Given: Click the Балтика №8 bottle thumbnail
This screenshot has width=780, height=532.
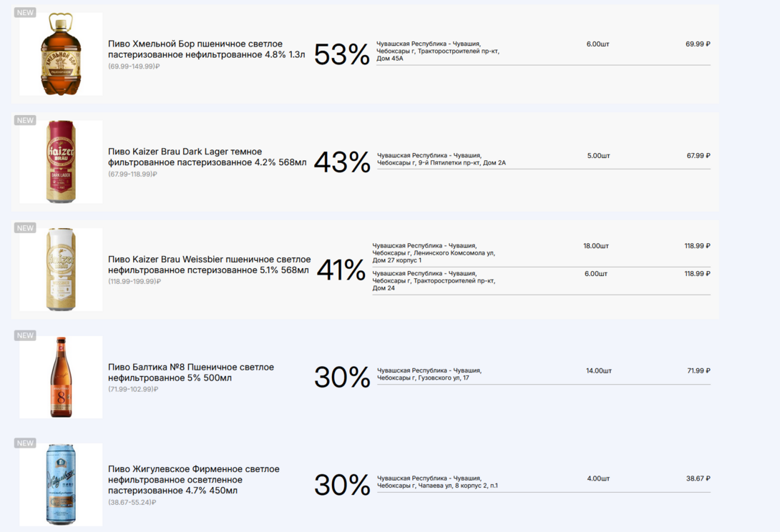Looking at the screenshot, I should tap(61, 377).
